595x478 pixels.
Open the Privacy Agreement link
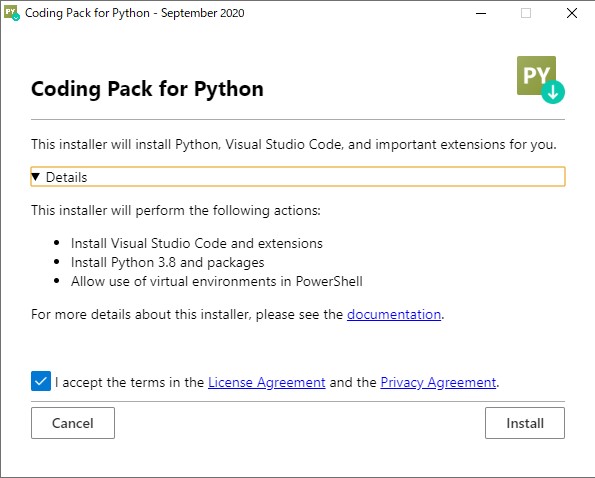click(438, 382)
